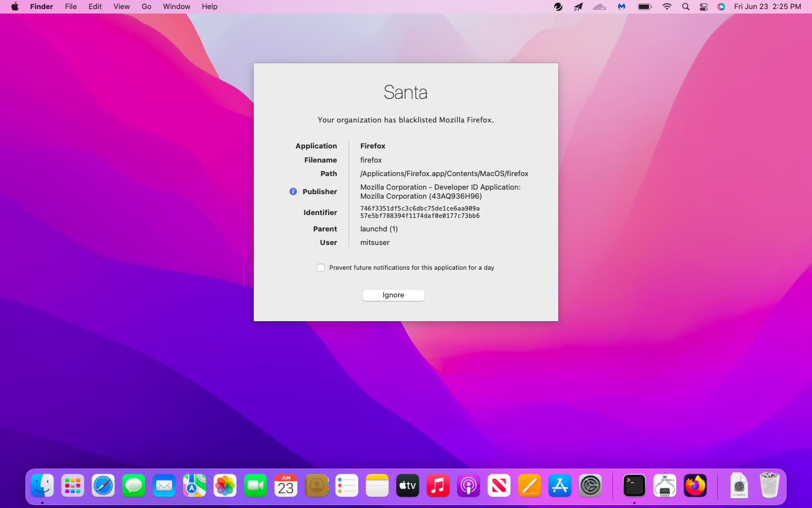Open Podcasts from the Dock
The height and width of the screenshot is (508, 812).
tap(469, 485)
